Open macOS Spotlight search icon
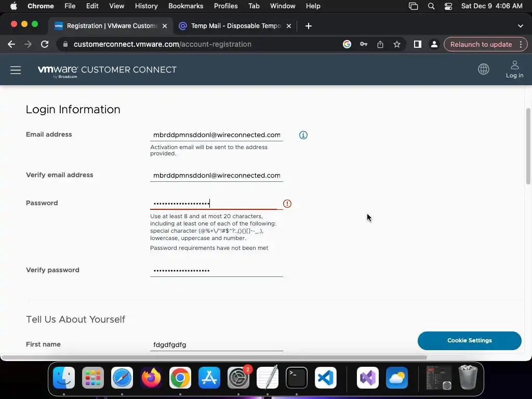This screenshot has width=532, height=399. point(431,6)
